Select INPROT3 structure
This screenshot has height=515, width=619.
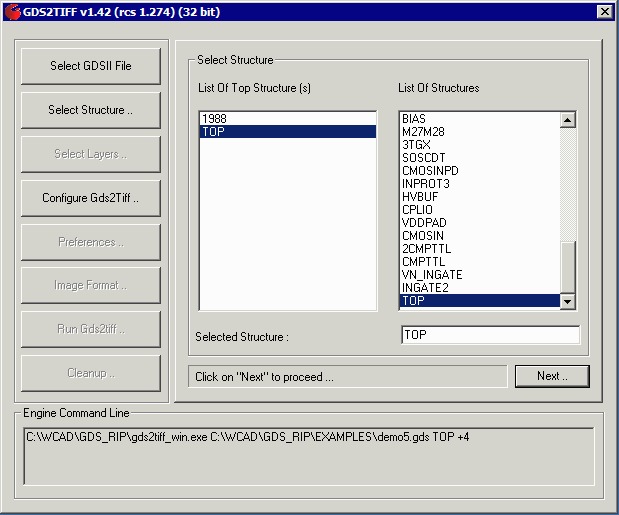480,184
